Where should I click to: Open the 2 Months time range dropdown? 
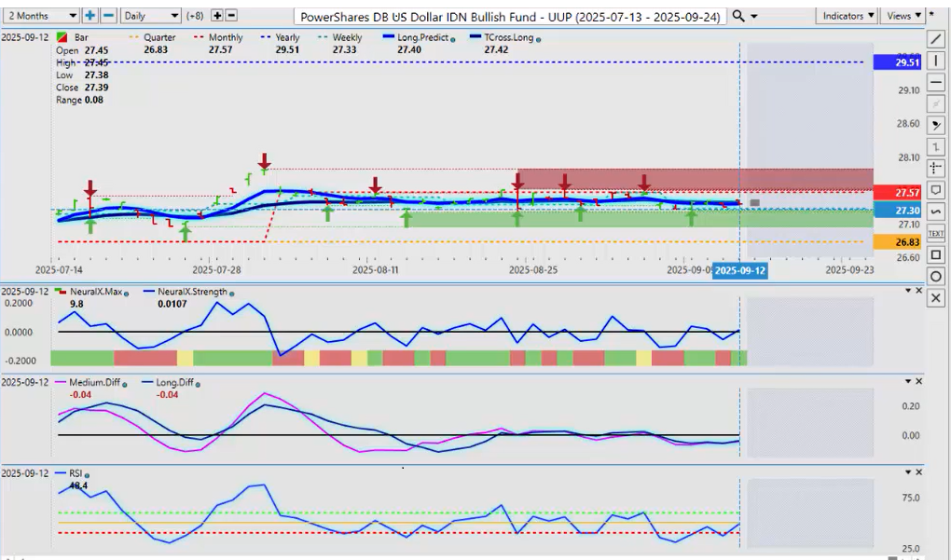click(42, 16)
